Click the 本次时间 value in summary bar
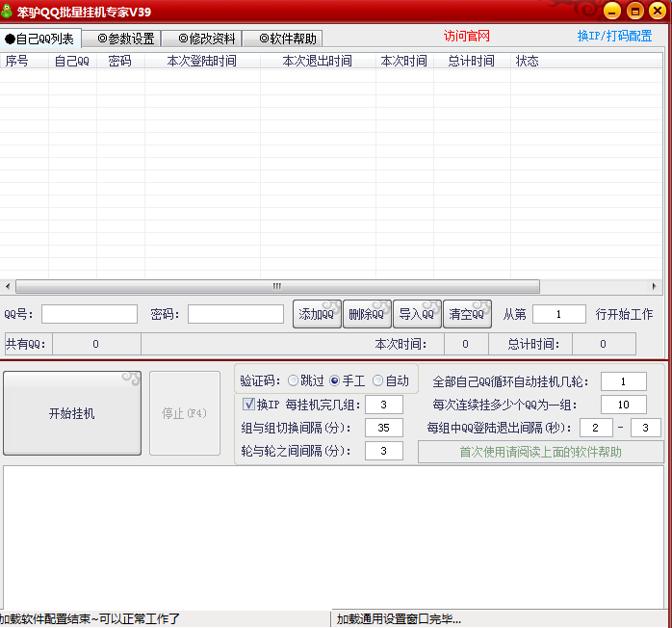The image size is (672, 628). tap(466, 344)
